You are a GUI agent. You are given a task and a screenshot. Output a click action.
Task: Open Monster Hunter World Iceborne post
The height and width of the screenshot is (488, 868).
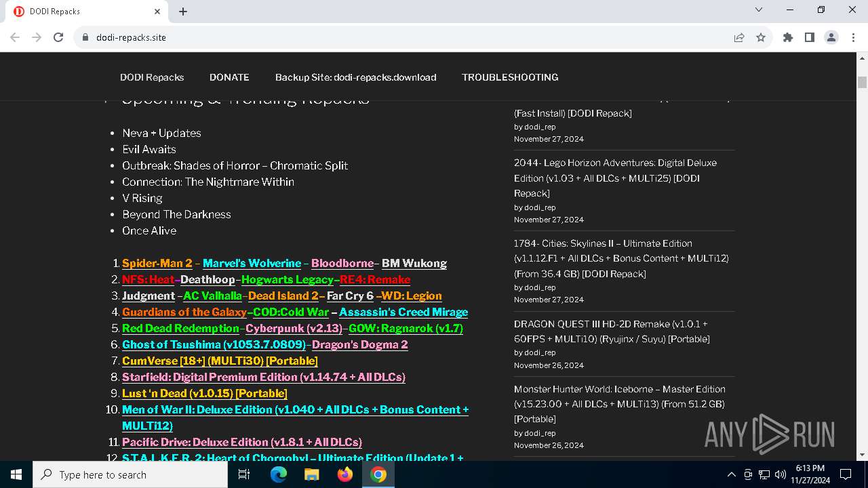(x=619, y=404)
